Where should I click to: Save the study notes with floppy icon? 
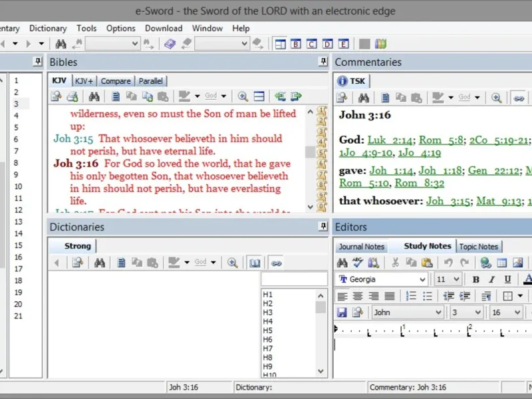(342, 312)
